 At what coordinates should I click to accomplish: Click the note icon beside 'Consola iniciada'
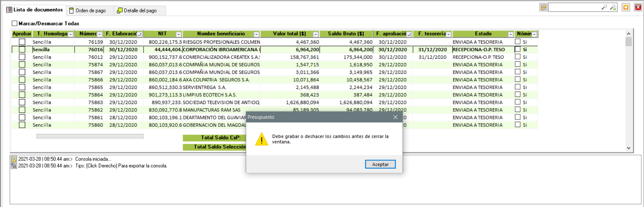(x=14, y=159)
